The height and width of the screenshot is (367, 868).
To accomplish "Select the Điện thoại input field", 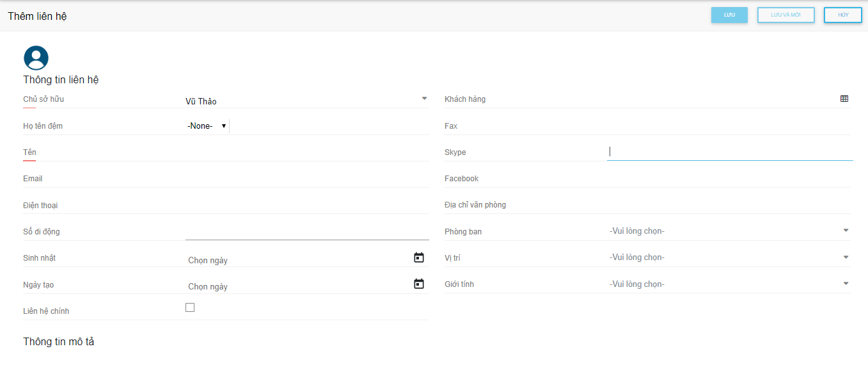I will 307,206.
